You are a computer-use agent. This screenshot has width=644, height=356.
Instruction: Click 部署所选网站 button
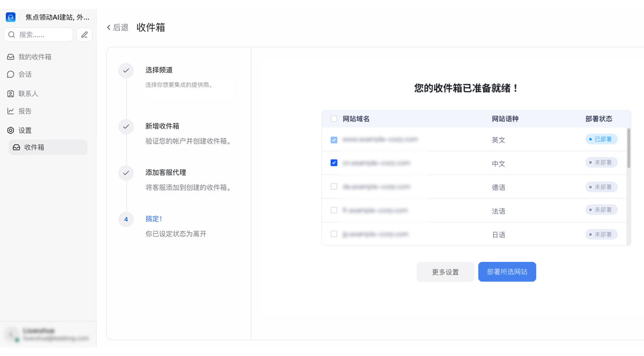(507, 272)
